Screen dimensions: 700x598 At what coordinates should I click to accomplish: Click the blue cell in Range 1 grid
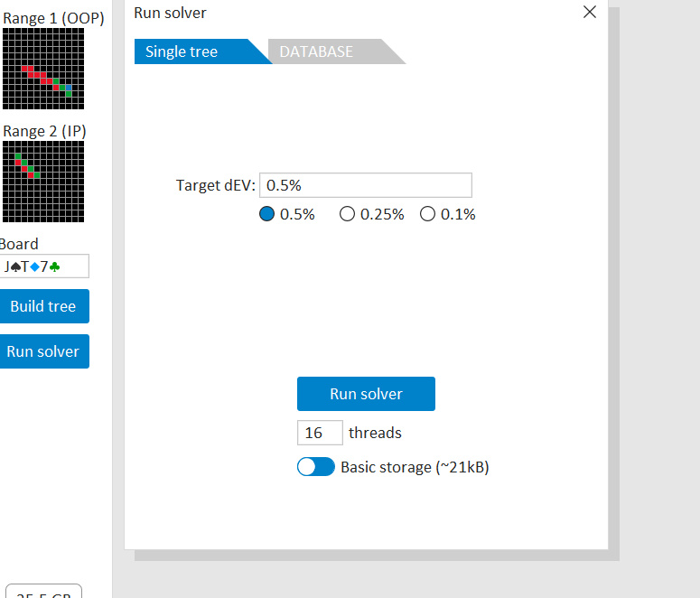pos(69,87)
